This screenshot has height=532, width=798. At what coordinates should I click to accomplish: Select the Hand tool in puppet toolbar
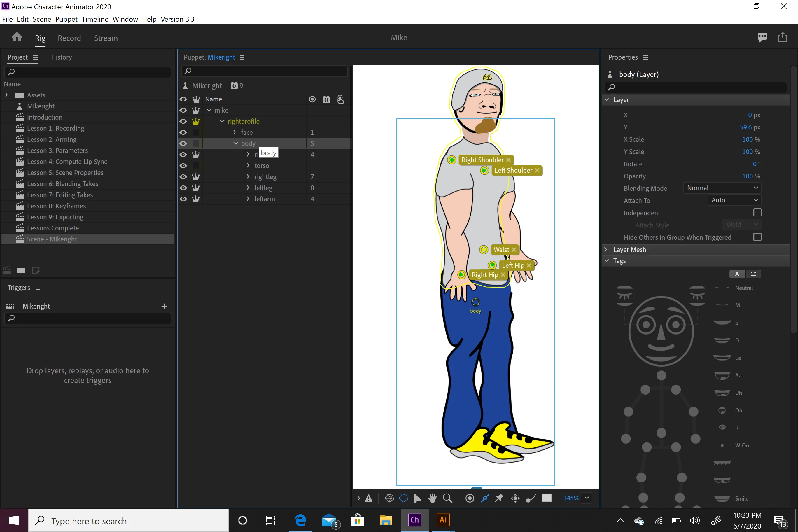click(432, 498)
